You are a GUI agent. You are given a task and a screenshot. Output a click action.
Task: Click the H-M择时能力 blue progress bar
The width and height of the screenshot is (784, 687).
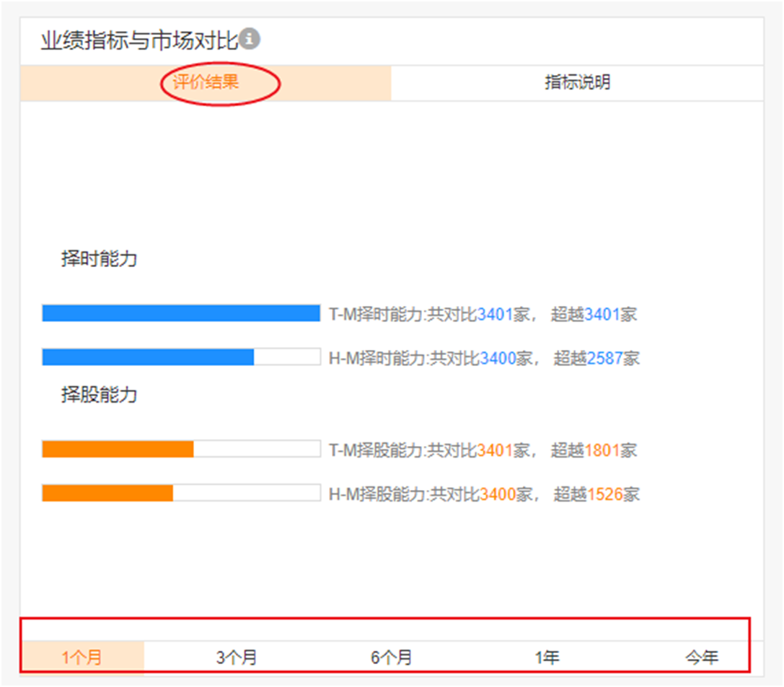click(x=182, y=356)
